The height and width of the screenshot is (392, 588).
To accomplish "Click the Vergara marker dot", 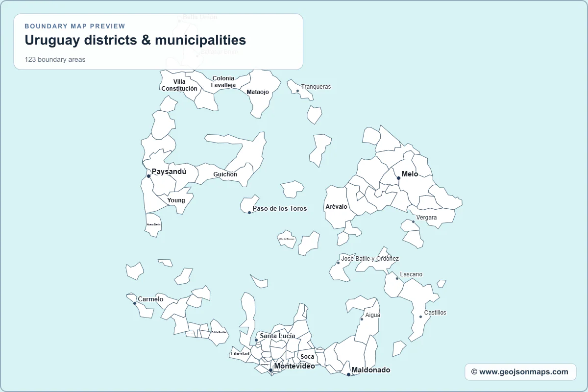I will tap(413, 221).
